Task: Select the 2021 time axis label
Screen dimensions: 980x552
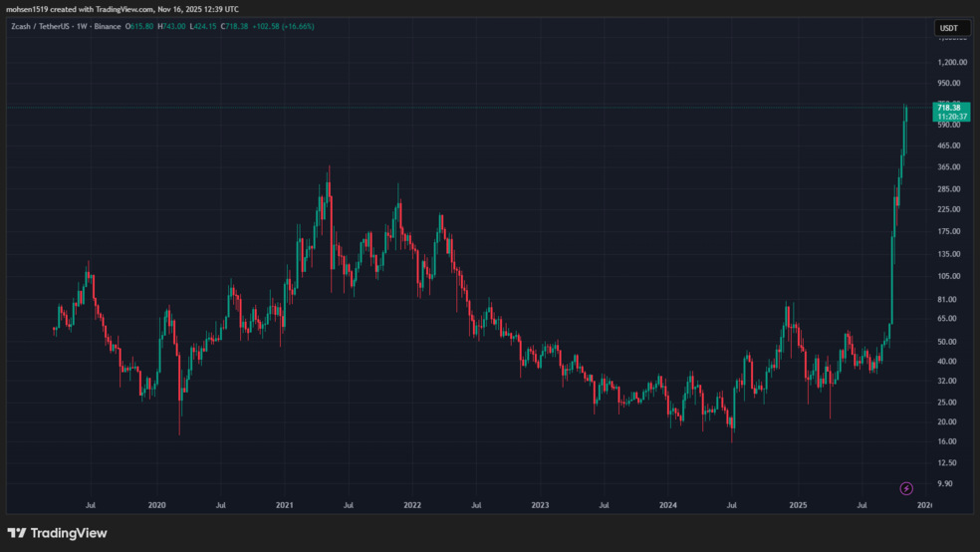Action: (x=285, y=506)
